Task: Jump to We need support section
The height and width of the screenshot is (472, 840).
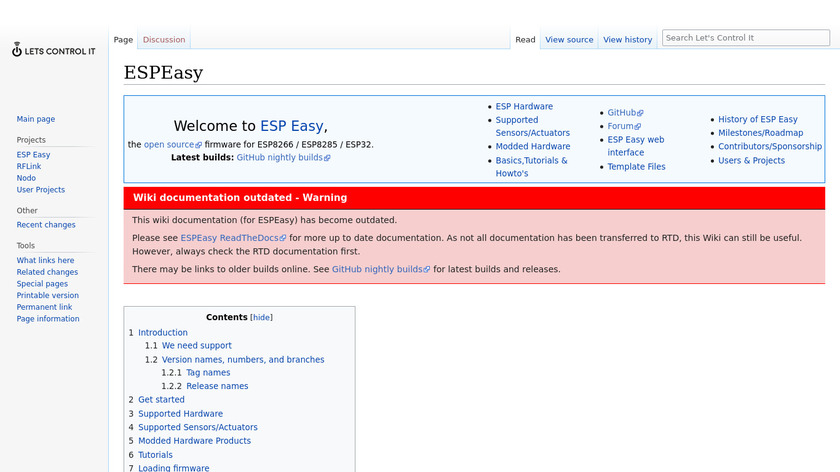Action: 197,346
